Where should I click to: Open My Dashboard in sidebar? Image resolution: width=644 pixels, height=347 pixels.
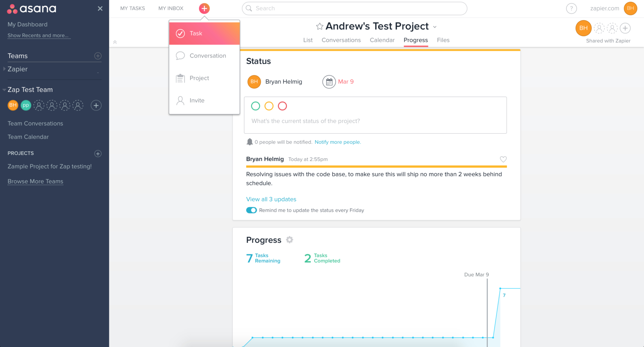[28, 24]
